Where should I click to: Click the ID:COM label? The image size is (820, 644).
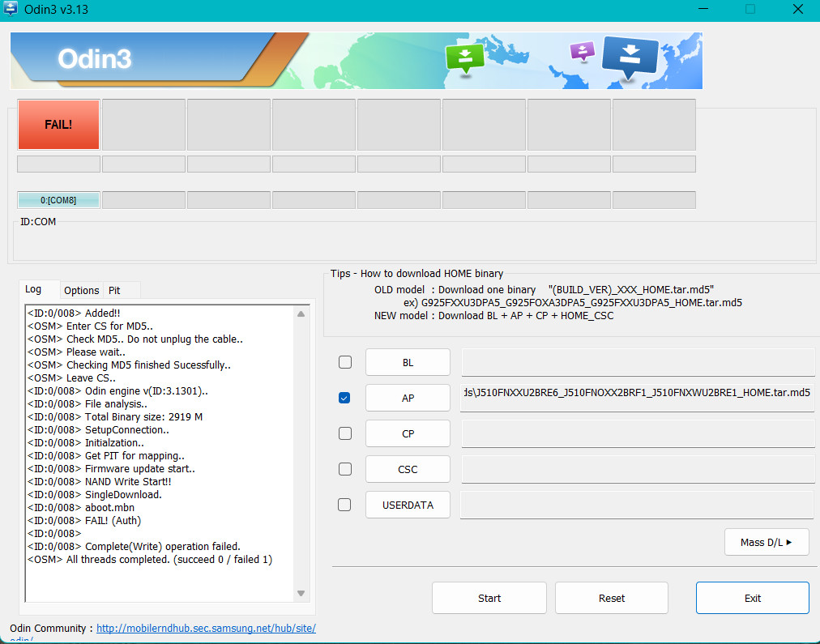point(37,222)
